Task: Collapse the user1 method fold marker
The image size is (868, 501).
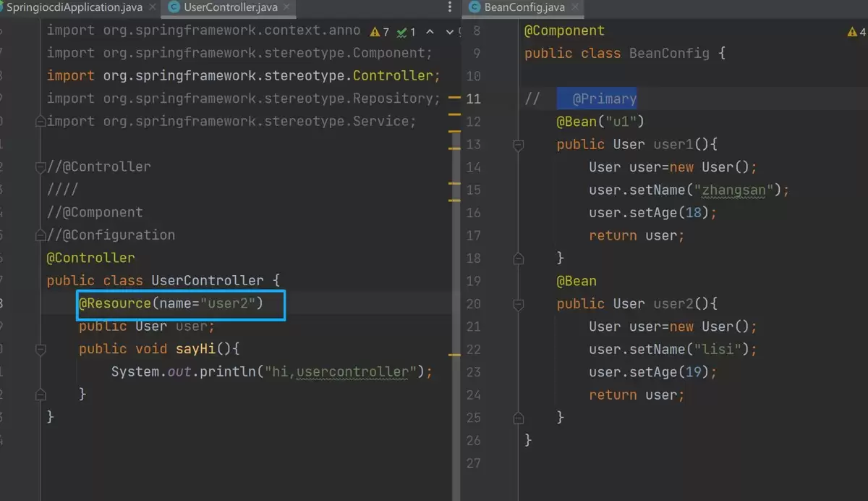Action: point(518,145)
